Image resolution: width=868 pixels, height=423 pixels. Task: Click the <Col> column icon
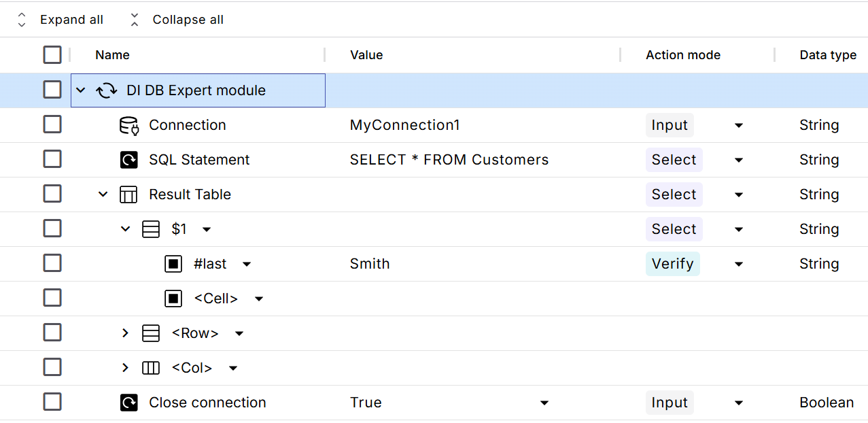tap(151, 368)
